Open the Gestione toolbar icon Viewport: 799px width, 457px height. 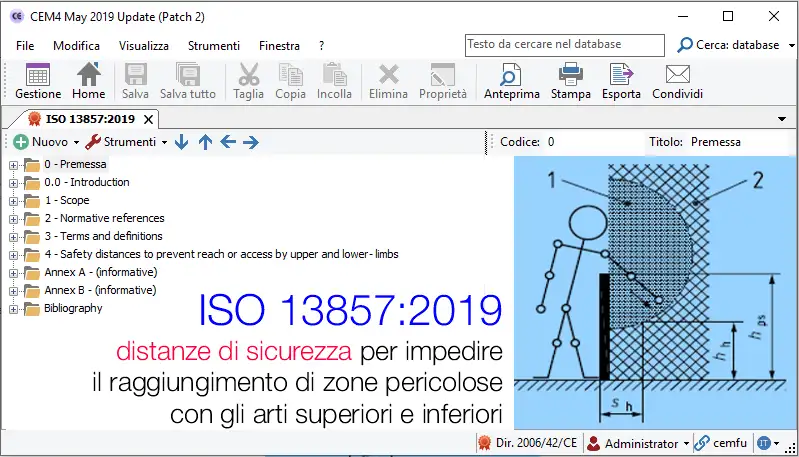38,75
